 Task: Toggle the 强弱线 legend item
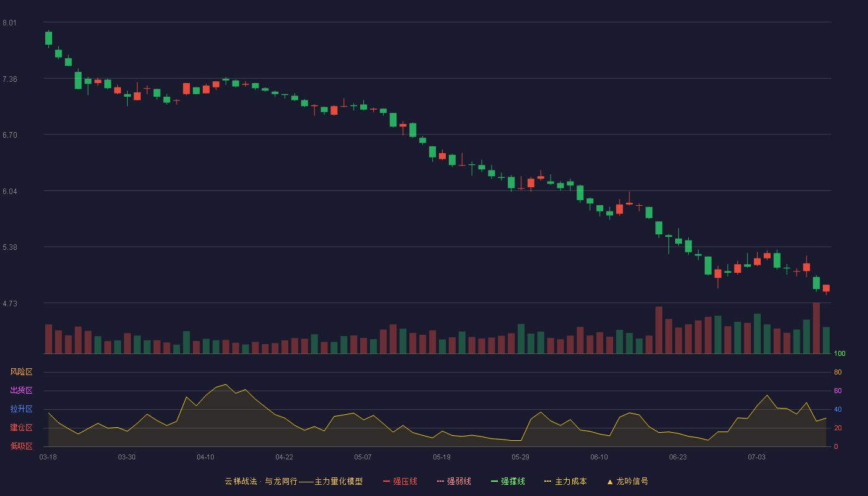[x=454, y=481]
